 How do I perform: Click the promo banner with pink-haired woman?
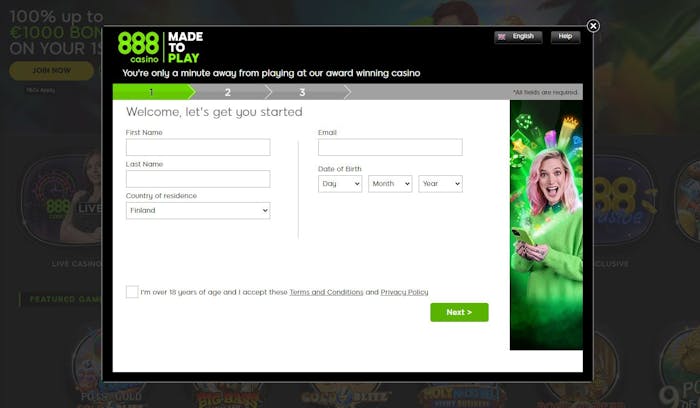pos(546,225)
